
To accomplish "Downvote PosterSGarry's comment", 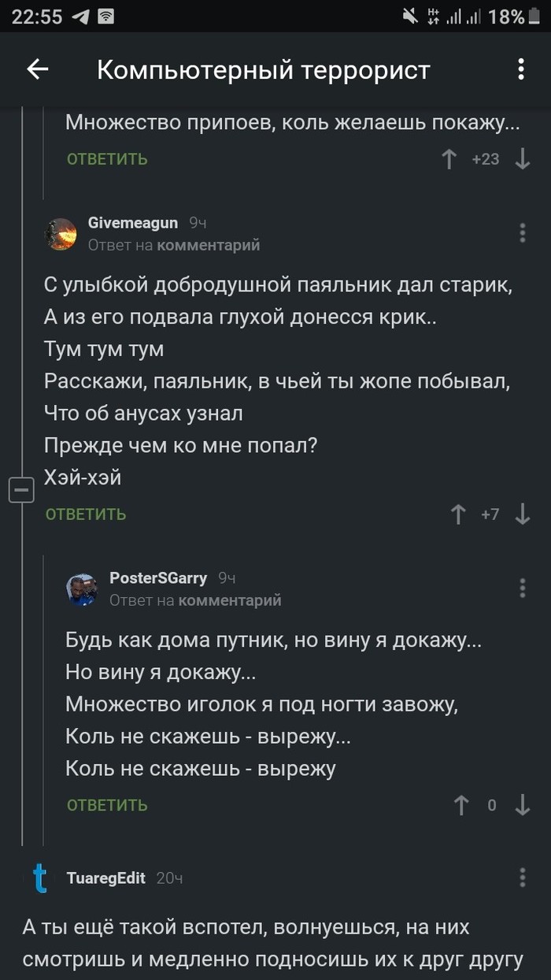I will point(522,805).
